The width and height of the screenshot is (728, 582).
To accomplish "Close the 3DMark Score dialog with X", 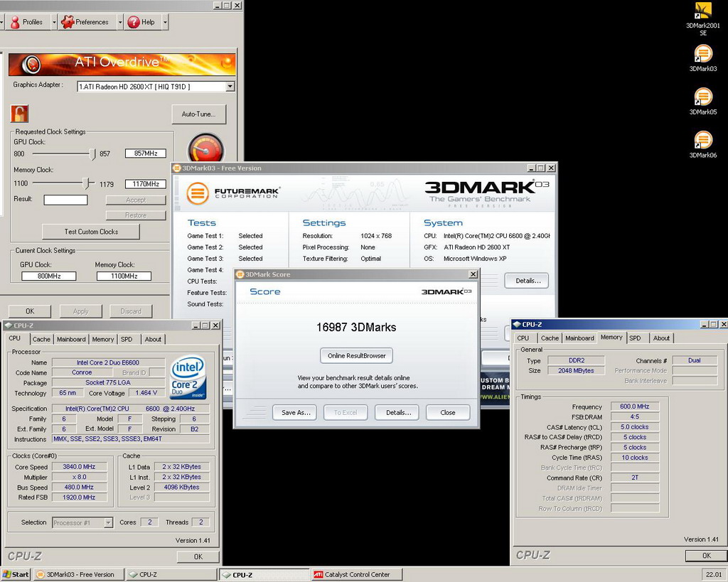I will [473, 274].
